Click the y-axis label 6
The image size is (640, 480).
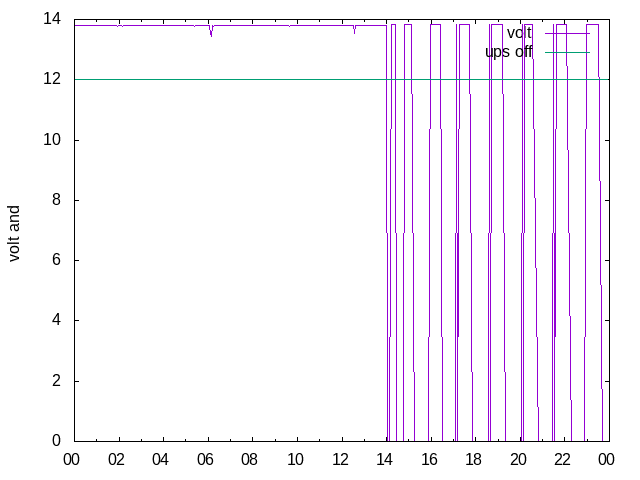pyautogui.click(x=56, y=260)
